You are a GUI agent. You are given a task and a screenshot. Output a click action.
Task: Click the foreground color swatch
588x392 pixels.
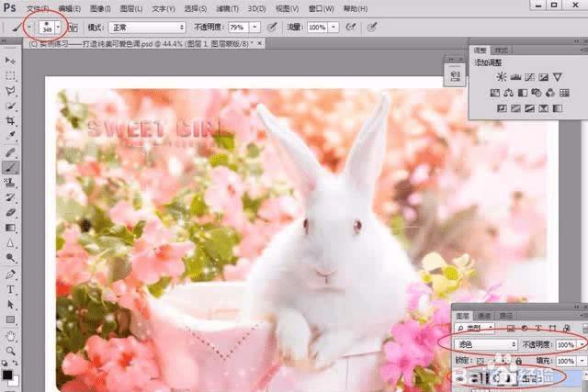[7, 375]
